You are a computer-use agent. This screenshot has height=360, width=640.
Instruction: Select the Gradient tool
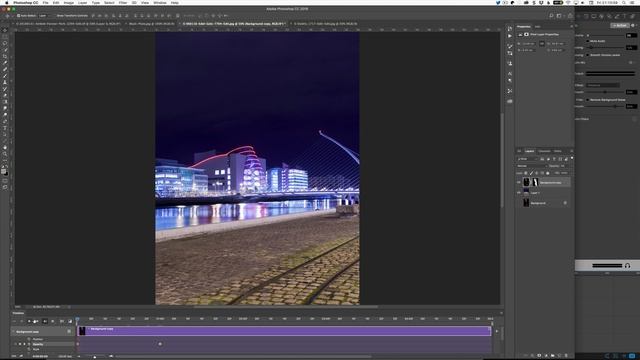[5, 102]
